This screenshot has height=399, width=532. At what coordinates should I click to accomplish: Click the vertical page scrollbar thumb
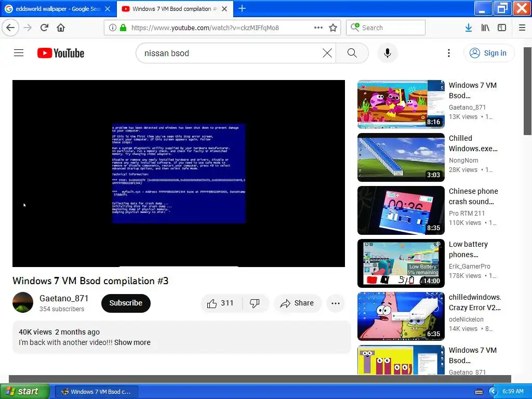pos(528,91)
